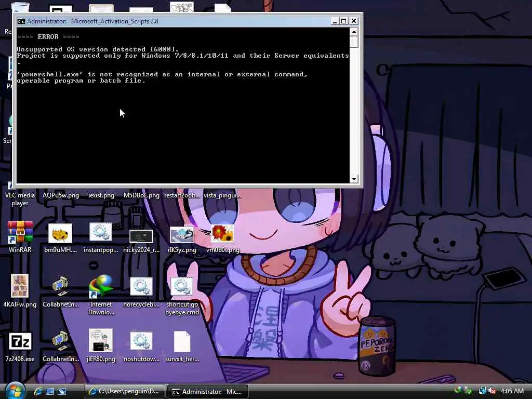
Task: Open the command prompt title bar system icon
Action: [21, 21]
